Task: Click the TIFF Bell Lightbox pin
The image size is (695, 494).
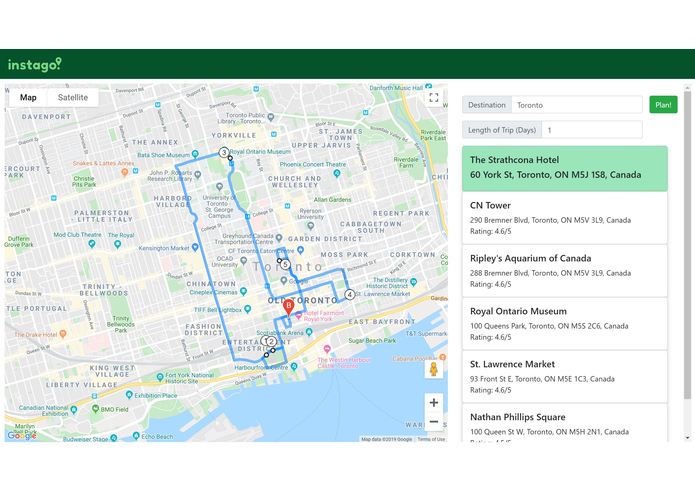Action: point(248,309)
